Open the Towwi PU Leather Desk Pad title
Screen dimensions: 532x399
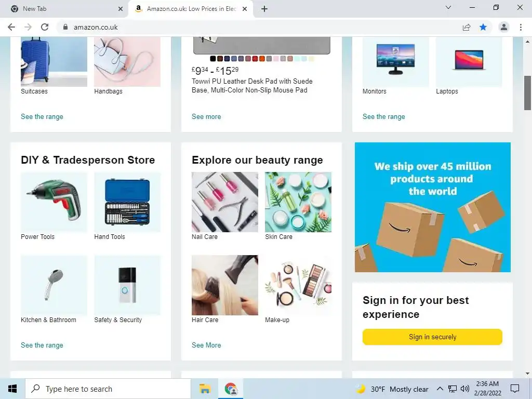click(252, 86)
